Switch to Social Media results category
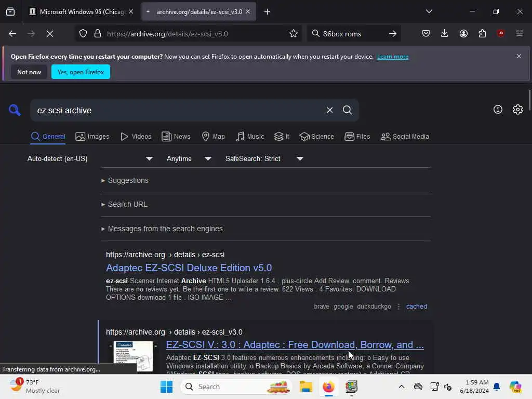This screenshot has height=399, width=532. [x=405, y=137]
